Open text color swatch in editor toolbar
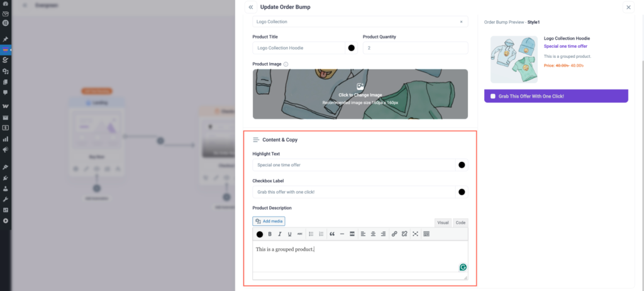Image resolution: width=644 pixels, height=291 pixels. tap(260, 234)
